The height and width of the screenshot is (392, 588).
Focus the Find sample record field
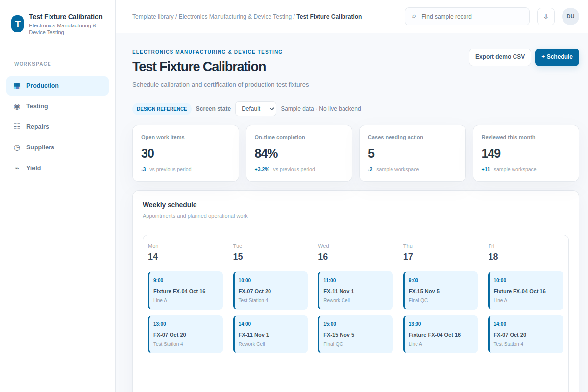coord(467,16)
